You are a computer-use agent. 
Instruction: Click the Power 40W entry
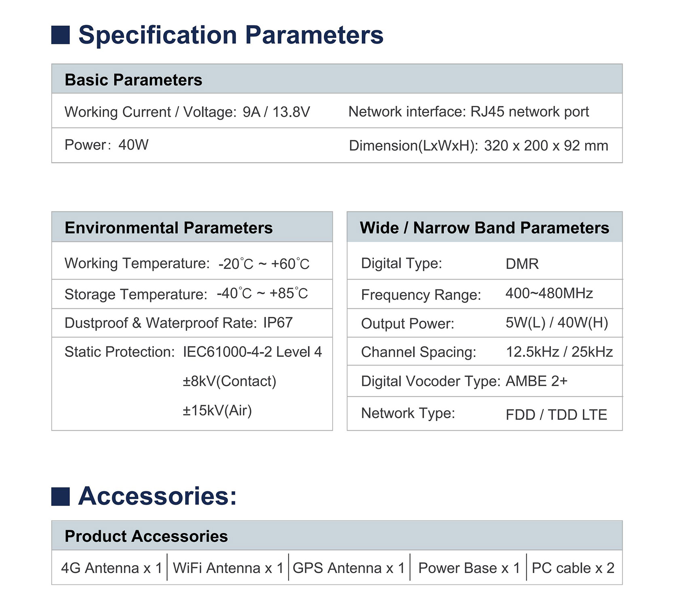pyautogui.click(x=107, y=145)
